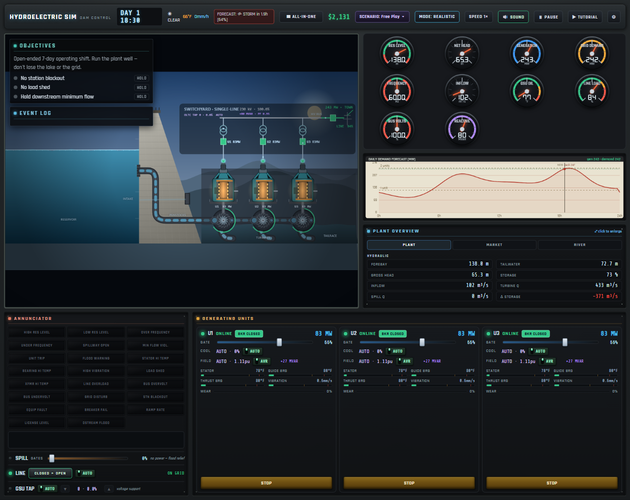
Task: Click the Inflow gauge reading 102
Action: (x=462, y=91)
